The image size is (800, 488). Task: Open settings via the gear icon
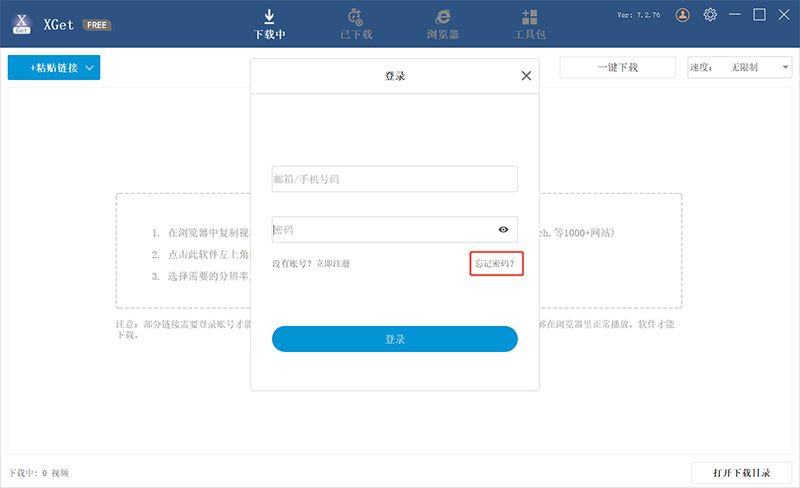(x=711, y=15)
